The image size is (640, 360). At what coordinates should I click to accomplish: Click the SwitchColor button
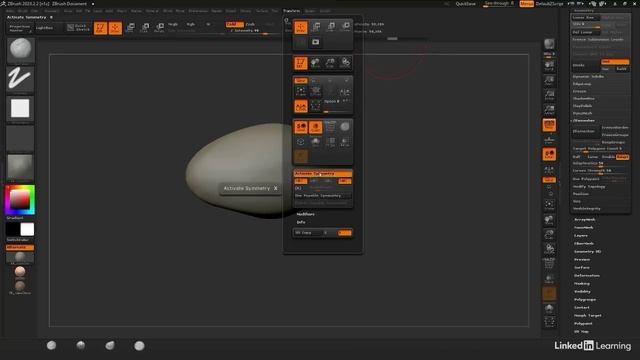pyautogui.click(x=18, y=240)
